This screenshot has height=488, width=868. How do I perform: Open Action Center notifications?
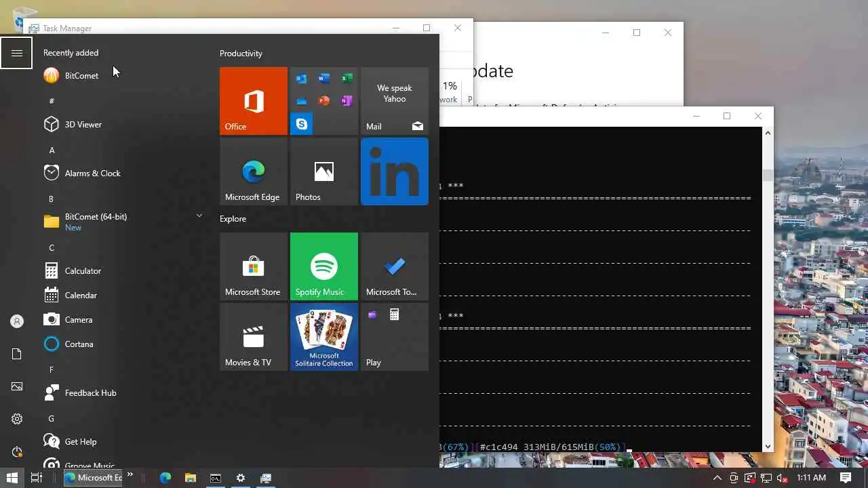[x=846, y=478]
